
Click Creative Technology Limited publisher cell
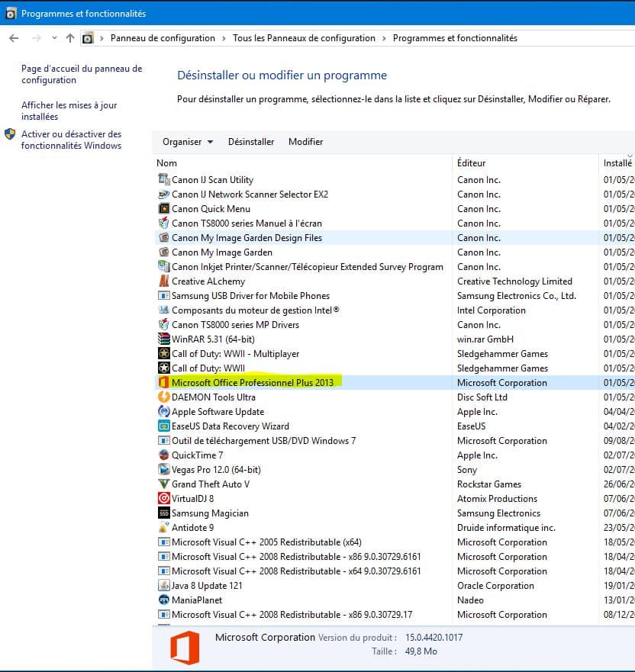tap(514, 281)
